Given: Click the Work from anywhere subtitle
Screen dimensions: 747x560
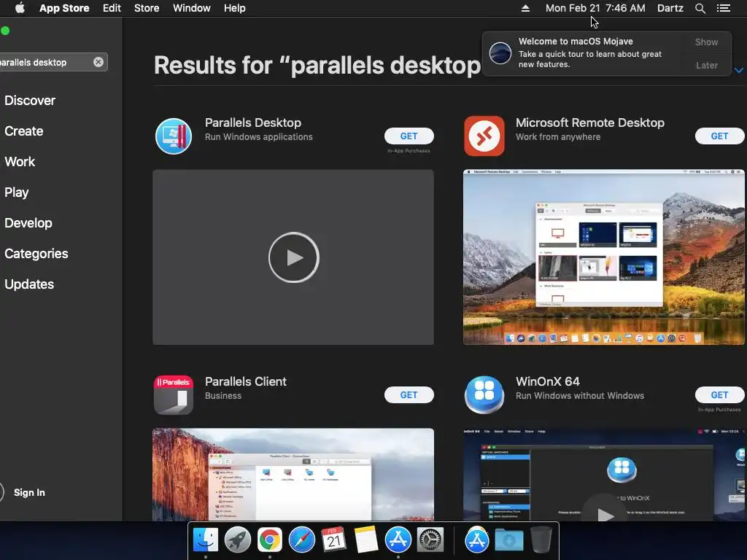Looking at the screenshot, I should (x=558, y=136).
